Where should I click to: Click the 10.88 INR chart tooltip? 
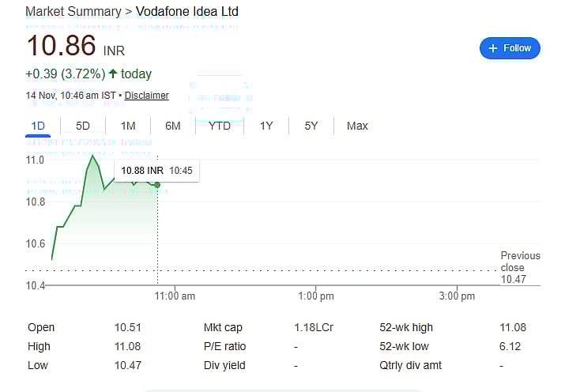point(156,170)
